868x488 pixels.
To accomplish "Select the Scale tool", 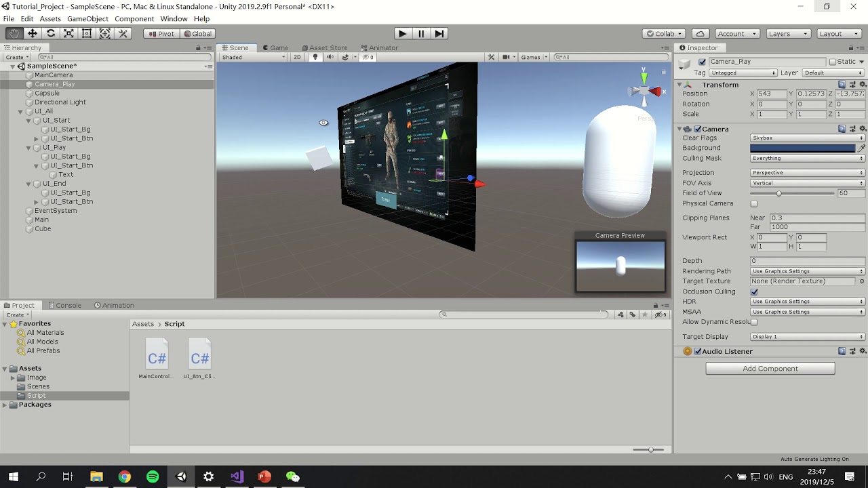I will (x=68, y=33).
